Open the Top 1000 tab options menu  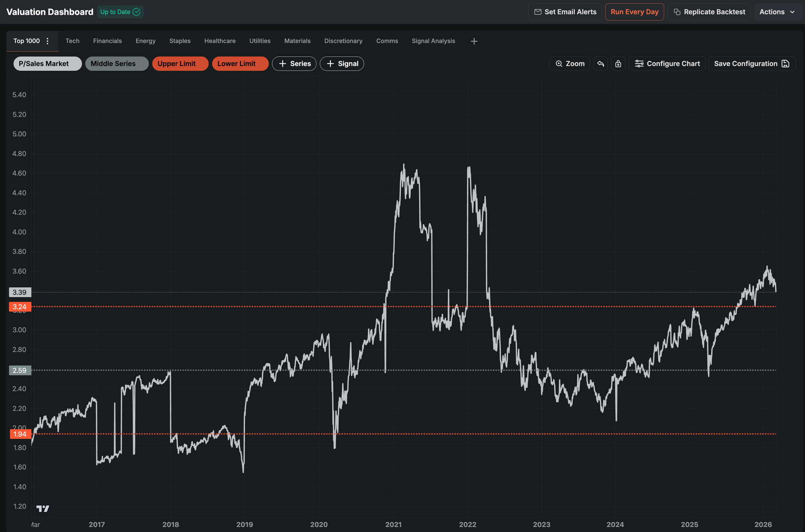tap(48, 41)
